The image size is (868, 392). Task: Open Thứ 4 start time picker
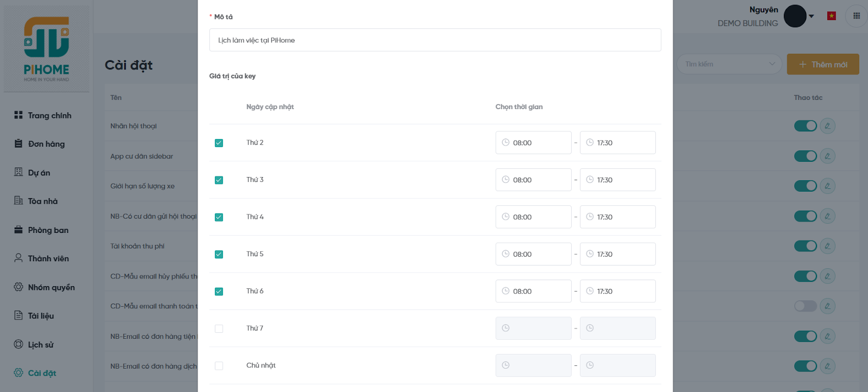[533, 217]
